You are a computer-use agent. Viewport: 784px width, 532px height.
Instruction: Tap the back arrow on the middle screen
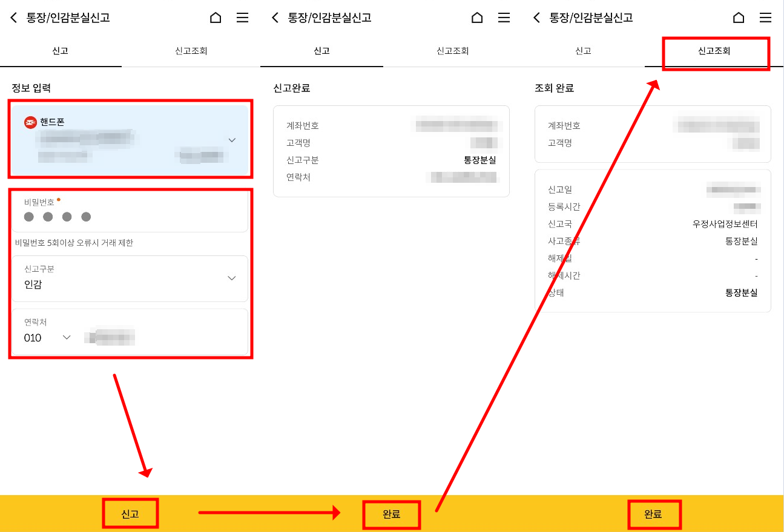tap(275, 18)
